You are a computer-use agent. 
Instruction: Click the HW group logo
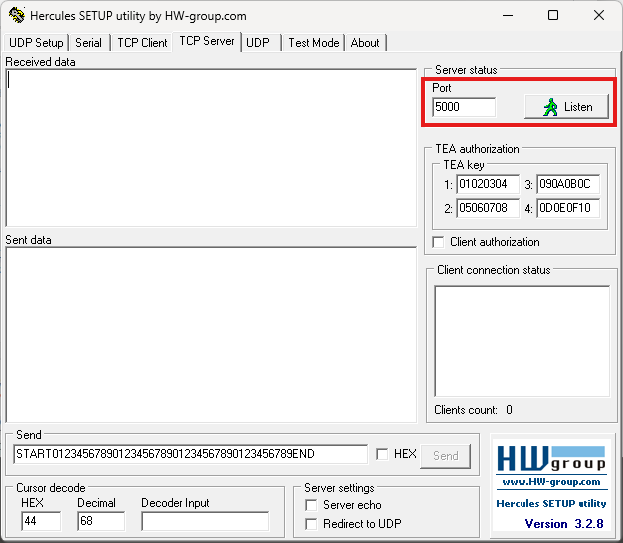pyautogui.click(x=551, y=459)
